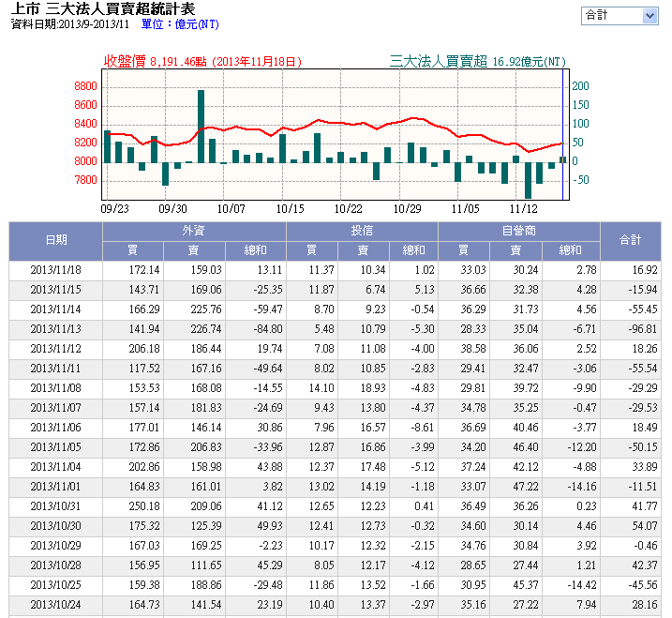Click the 合計 column header in the table
Viewport: 672px width, 618px height.
pyautogui.click(x=631, y=241)
